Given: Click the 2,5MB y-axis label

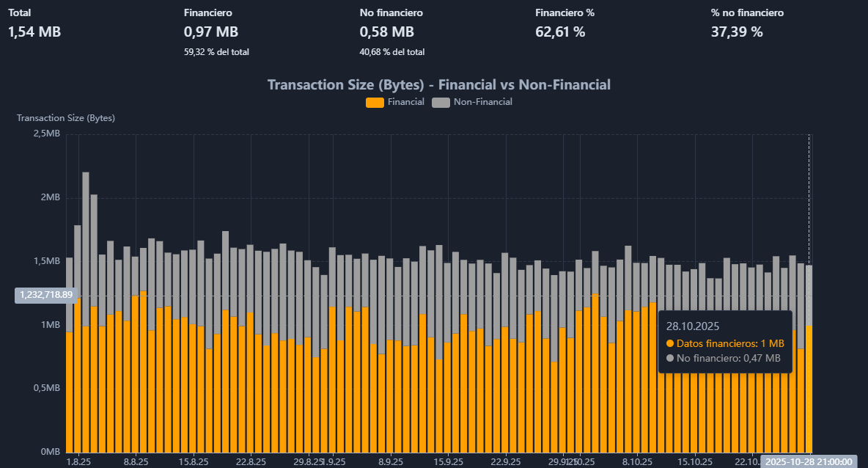Looking at the screenshot, I should click(x=46, y=134).
